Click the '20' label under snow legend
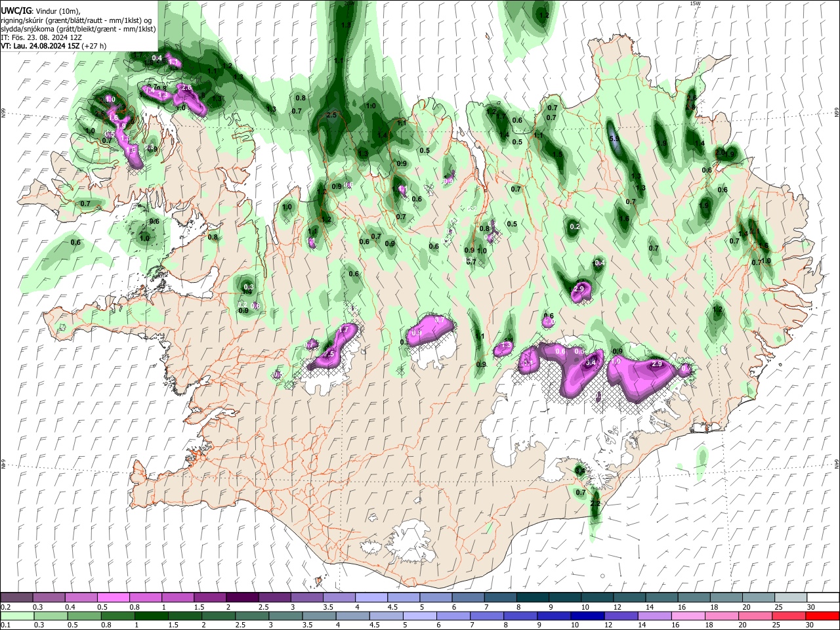The height and width of the screenshot is (630, 840). [746, 607]
